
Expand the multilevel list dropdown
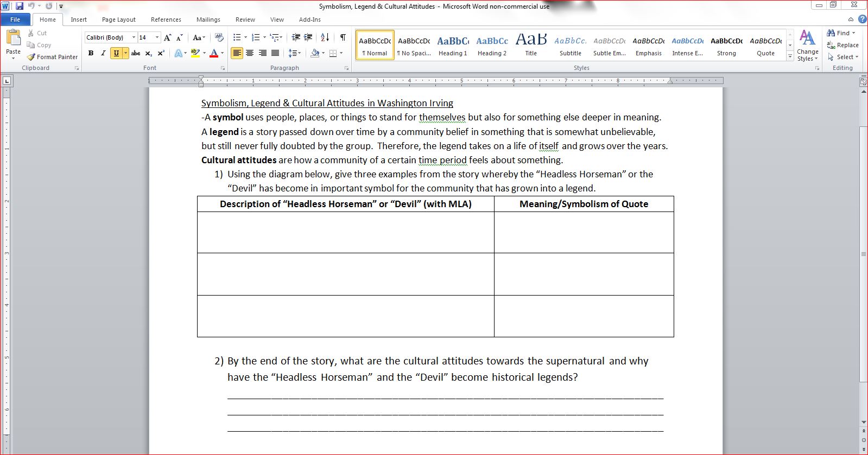[281, 37]
